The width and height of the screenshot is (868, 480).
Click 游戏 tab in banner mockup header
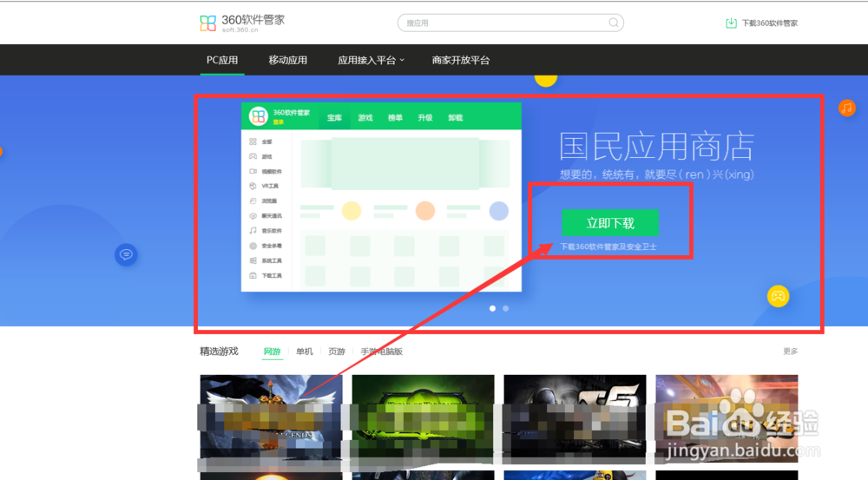365,117
